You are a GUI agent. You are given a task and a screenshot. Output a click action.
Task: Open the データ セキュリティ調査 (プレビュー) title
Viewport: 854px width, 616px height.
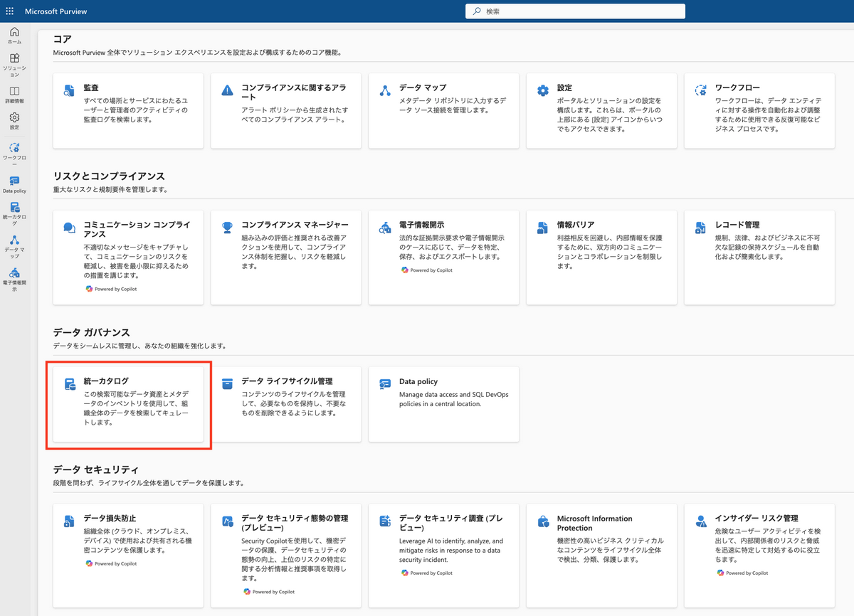pyautogui.click(x=450, y=523)
